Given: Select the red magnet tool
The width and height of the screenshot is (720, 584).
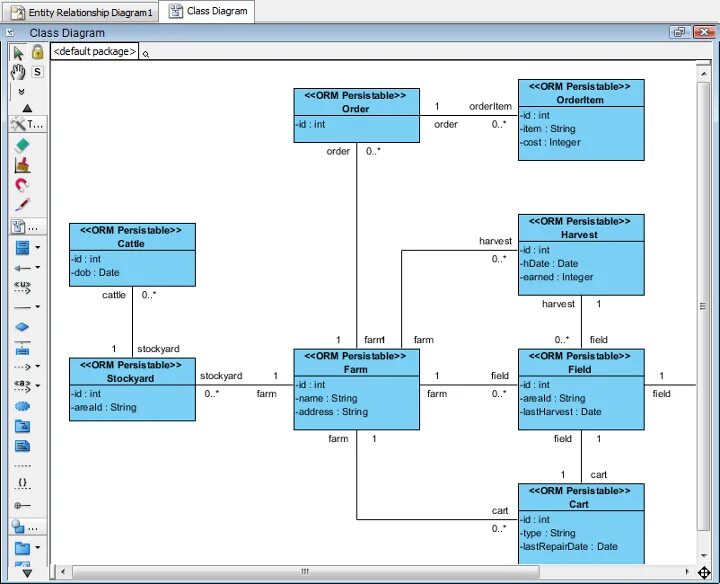Looking at the screenshot, I should click(x=22, y=185).
